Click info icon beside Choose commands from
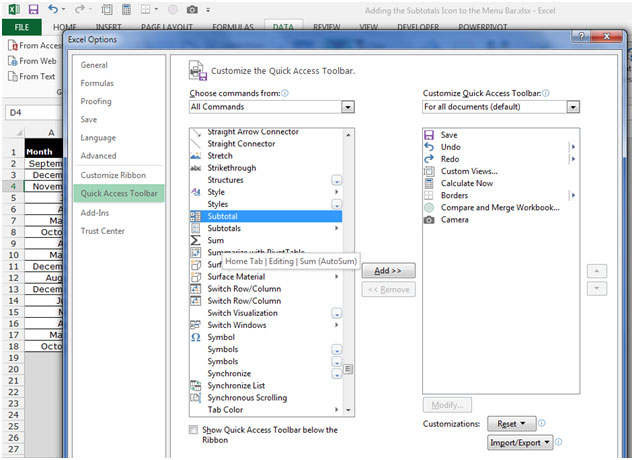The image size is (634, 460). [x=285, y=93]
